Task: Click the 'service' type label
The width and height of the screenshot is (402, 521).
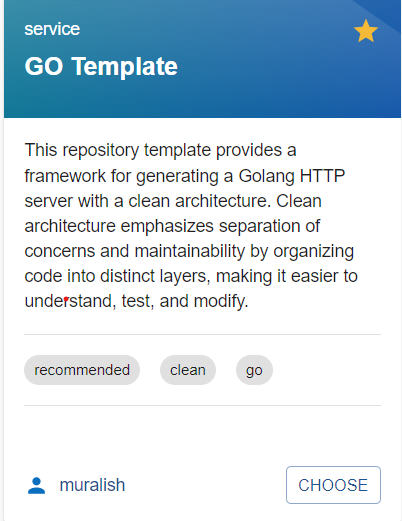Action: pyautogui.click(x=52, y=29)
